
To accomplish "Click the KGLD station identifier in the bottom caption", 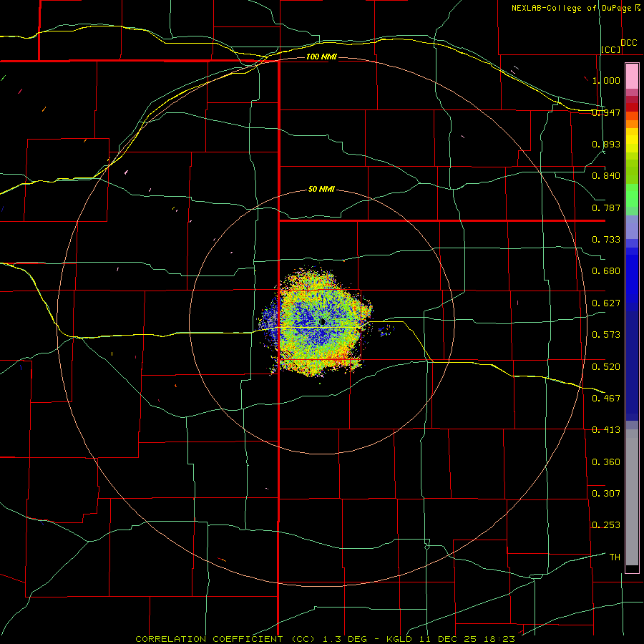I will click(401, 639).
